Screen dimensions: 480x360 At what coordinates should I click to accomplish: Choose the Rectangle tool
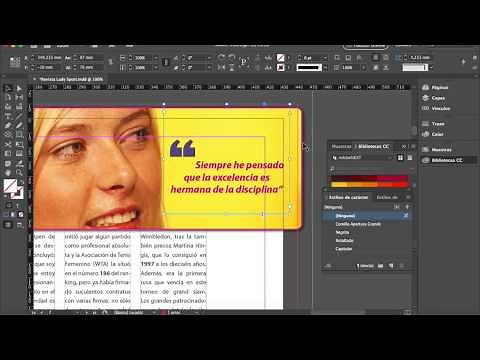[x=19, y=135]
